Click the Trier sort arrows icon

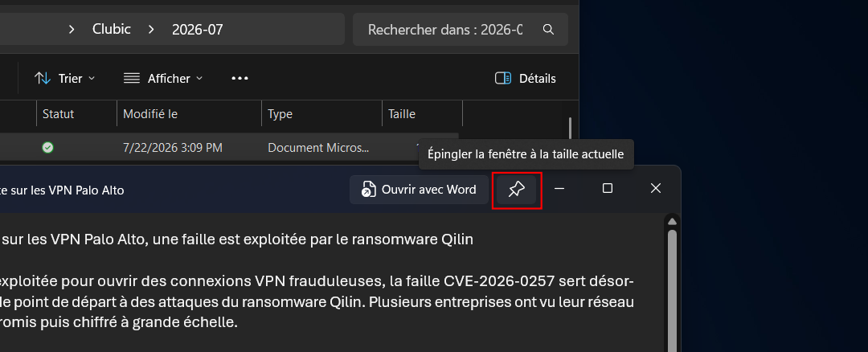tap(43, 79)
